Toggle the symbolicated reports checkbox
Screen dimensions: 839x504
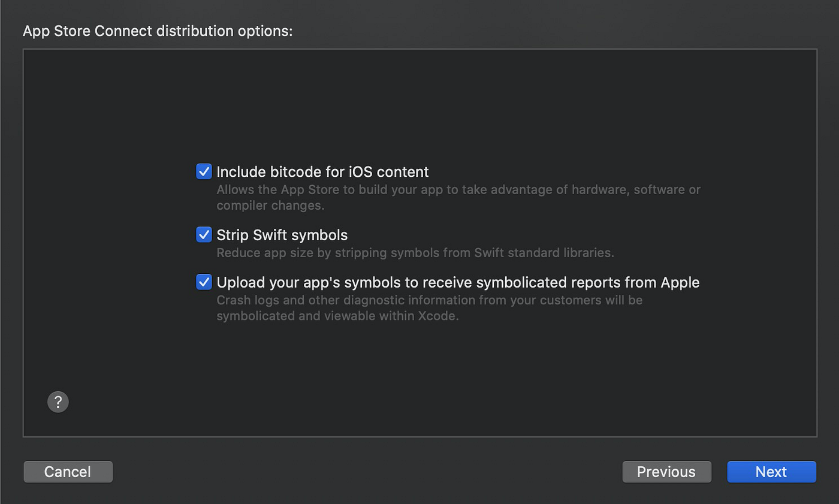click(204, 282)
